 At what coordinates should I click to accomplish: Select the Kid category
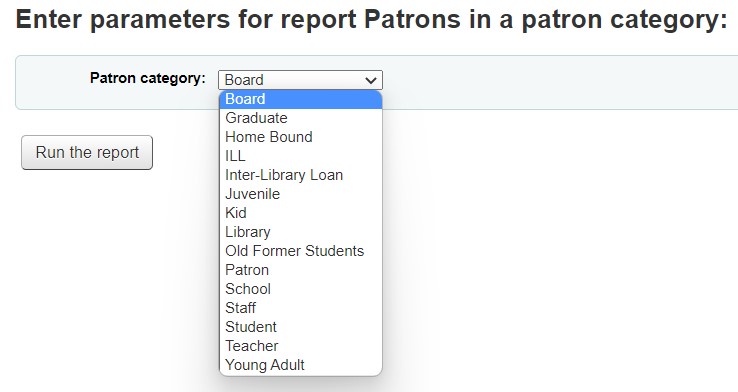click(301, 213)
